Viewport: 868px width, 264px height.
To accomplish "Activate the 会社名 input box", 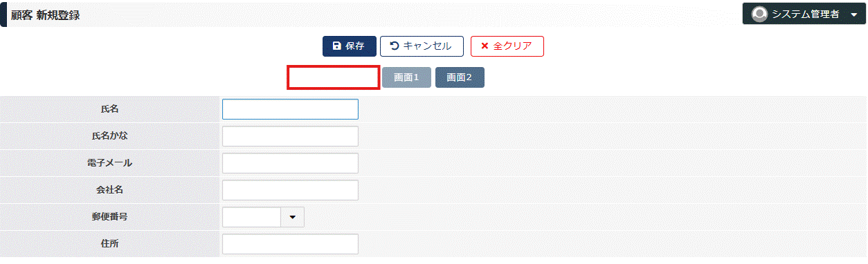I will (290, 190).
